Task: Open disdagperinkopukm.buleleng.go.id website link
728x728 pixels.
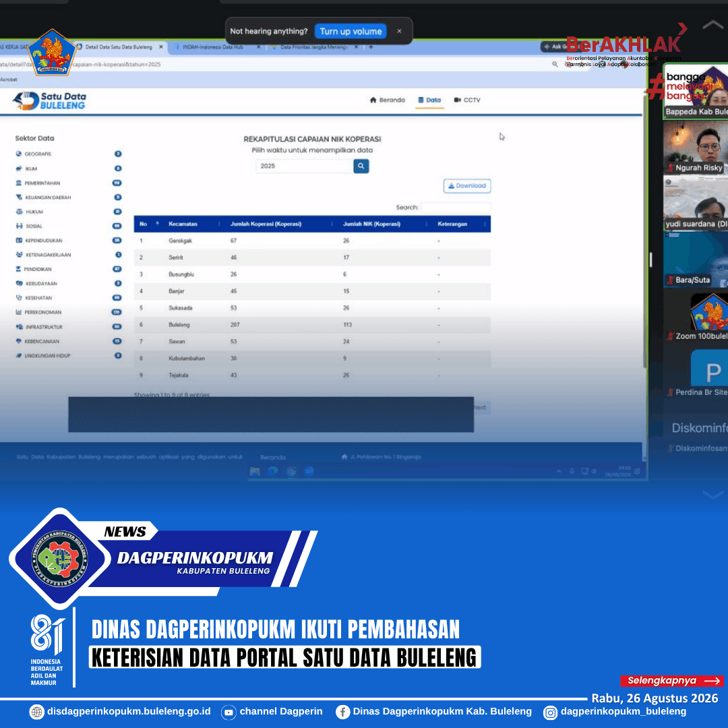Action: [x=120, y=711]
